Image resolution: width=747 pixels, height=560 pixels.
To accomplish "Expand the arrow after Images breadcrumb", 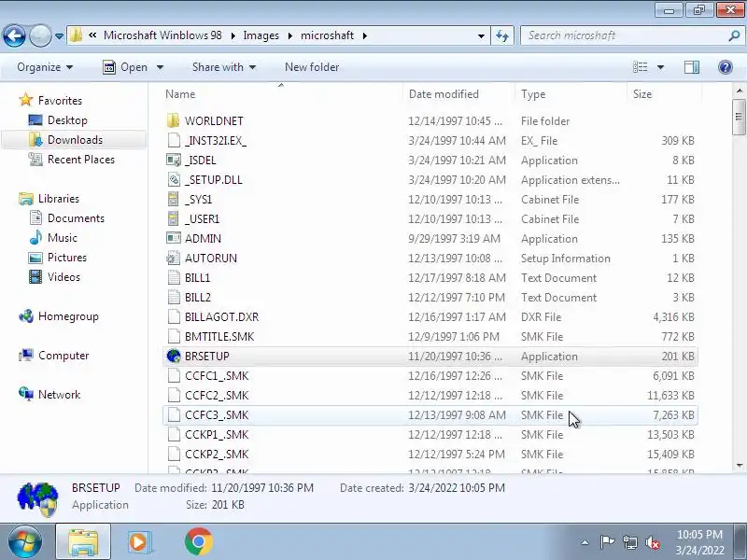I will 290,35.
